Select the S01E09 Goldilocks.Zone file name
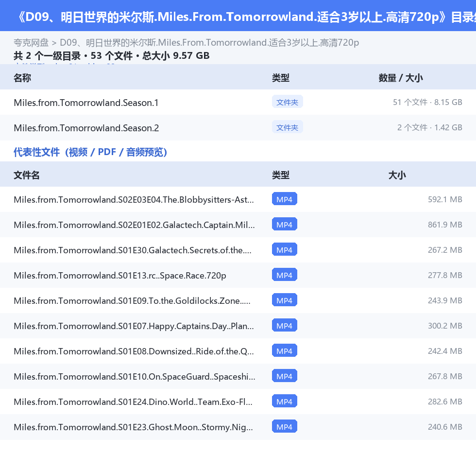 click(132, 300)
